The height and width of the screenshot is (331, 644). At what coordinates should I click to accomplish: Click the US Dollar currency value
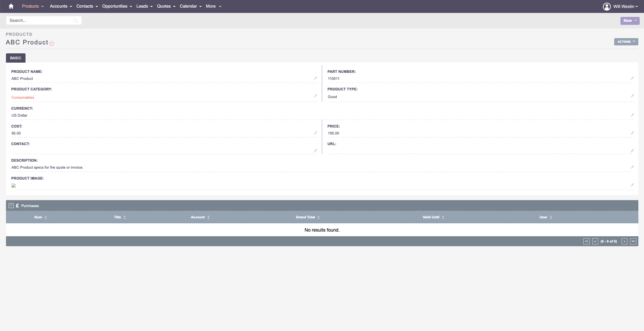20,115
